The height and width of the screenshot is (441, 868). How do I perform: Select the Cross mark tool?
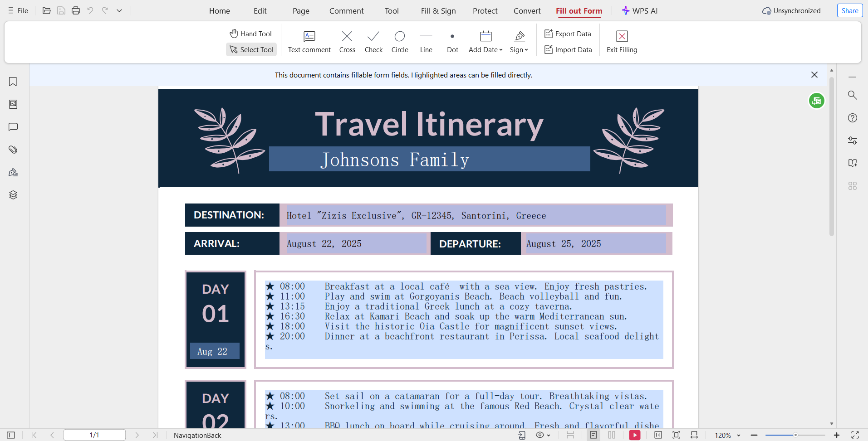(347, 42)
